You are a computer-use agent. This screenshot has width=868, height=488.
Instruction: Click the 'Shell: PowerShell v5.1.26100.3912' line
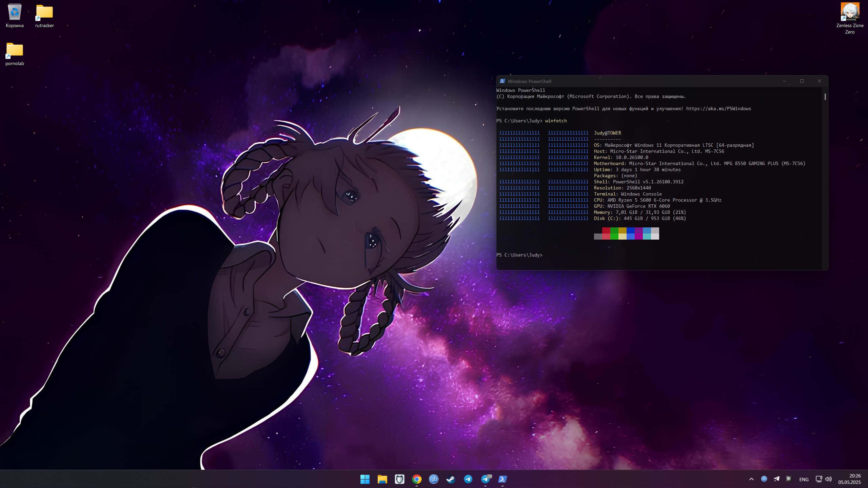639,182
